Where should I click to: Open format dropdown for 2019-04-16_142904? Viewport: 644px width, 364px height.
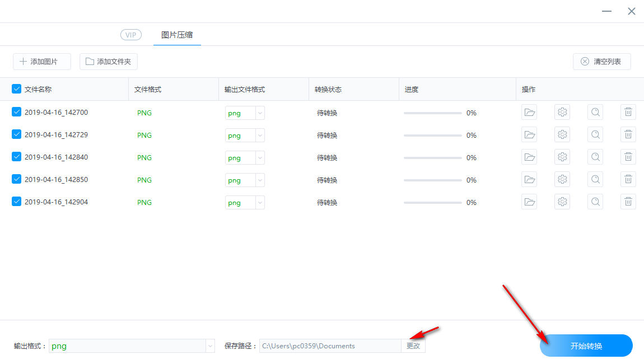[x=259, y=202]
